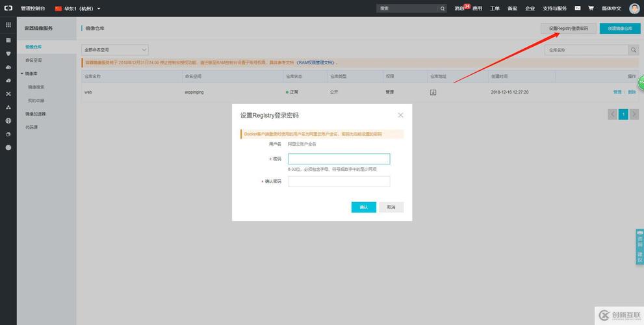The height and width of the screenshot is (325, 644).
Task: Click the repository address download icon for web
Action: [x=433, y=92]
